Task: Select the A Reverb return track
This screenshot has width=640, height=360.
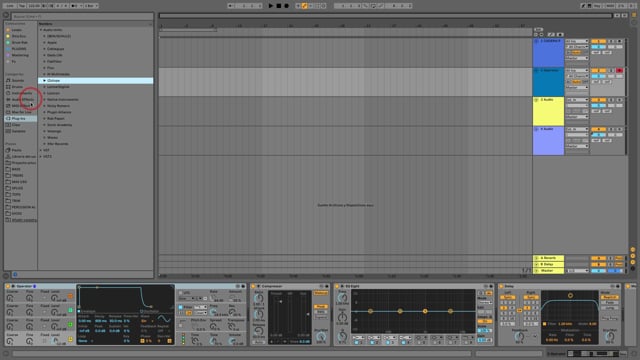Action: (x=548, y=258)
